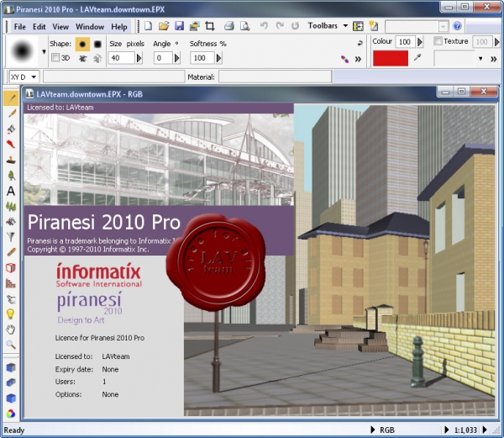Viewport: 504px width, 438px height.
Task: Select the yellow light bulb tool
Action: pyautogui.click(x=11, y=314)
